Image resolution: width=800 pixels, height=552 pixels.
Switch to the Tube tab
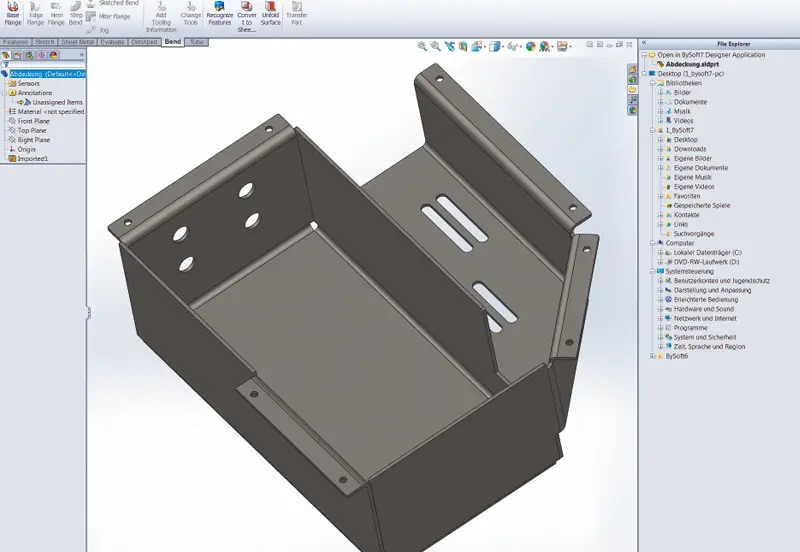point(197,42)
